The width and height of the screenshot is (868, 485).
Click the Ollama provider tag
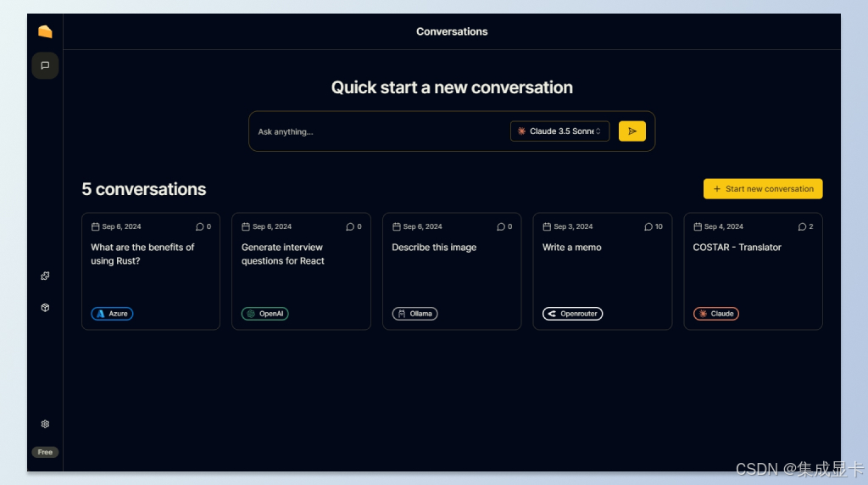(415, 314)
